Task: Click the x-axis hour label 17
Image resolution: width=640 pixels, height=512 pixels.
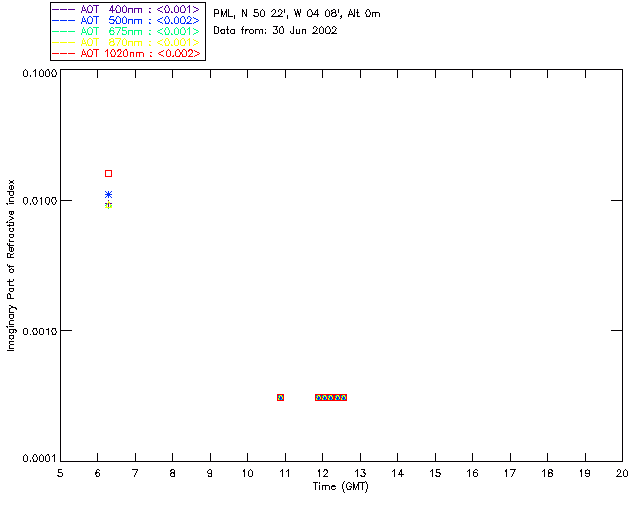Action: point(510,473)
